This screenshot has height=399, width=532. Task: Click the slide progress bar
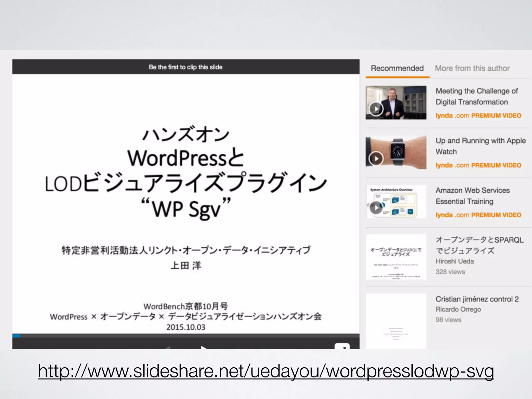186,336
